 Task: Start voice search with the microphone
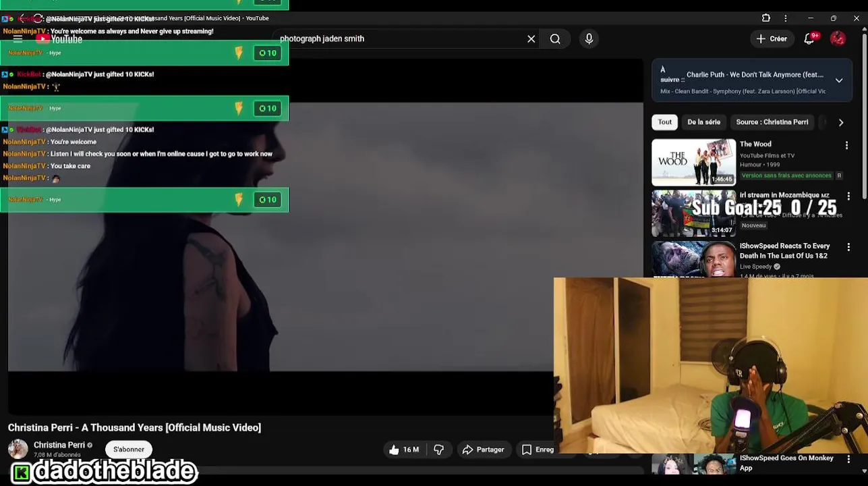tap(589, 39)
